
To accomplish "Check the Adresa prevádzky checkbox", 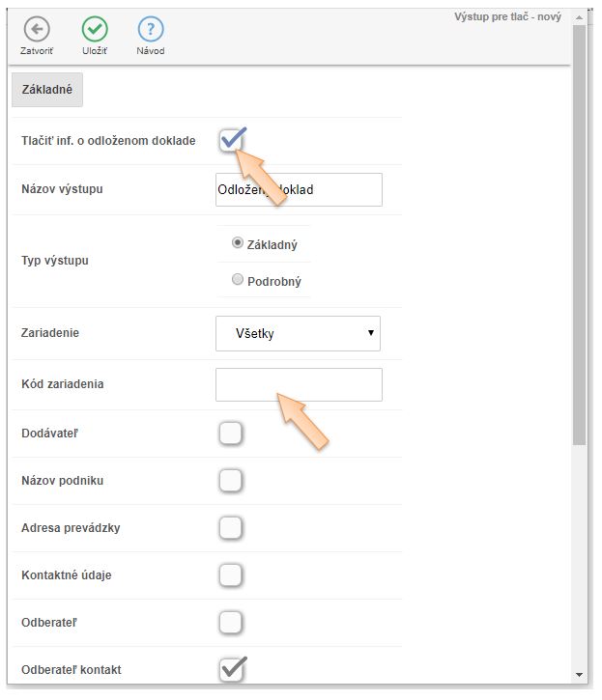I will click(230, 528).
